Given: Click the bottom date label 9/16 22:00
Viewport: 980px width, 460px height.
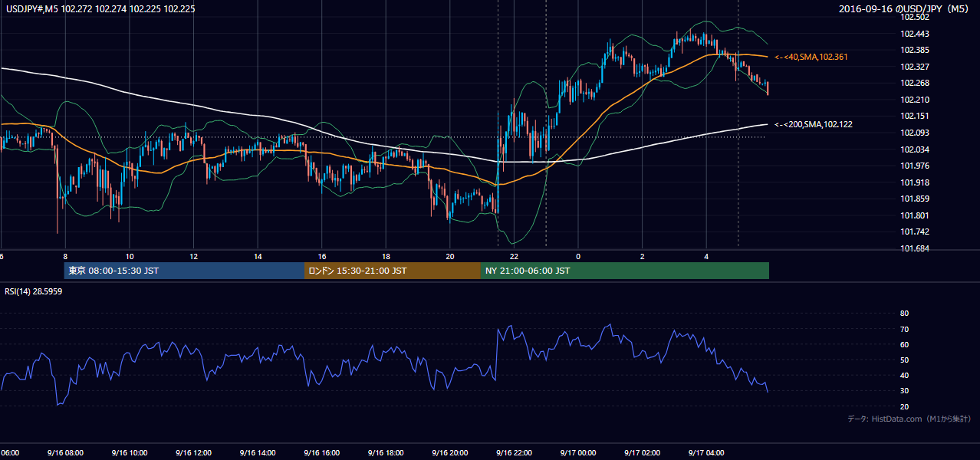Looking at the screenshot, I should (514, 453).
